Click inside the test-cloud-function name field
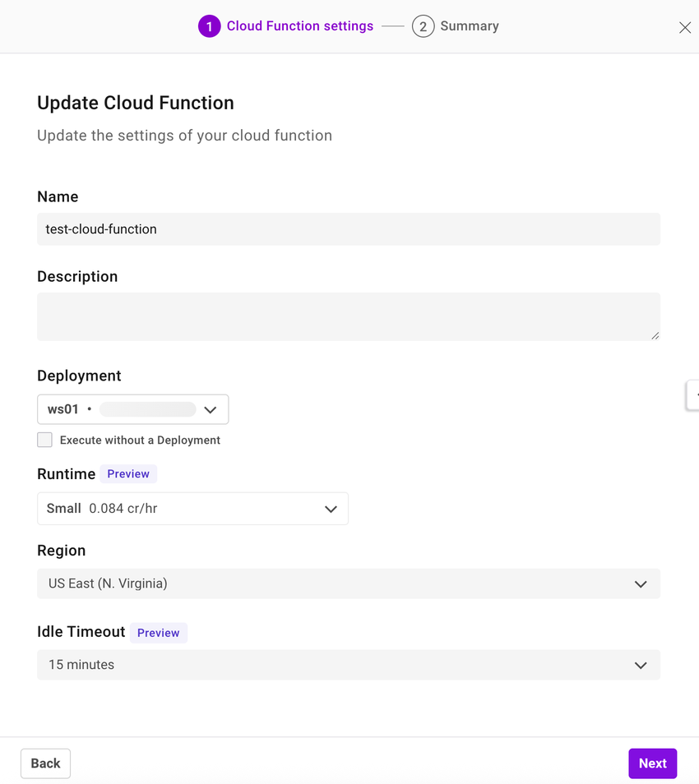The width and height of the screenshot is (699, 784). (x=348, y=228)
